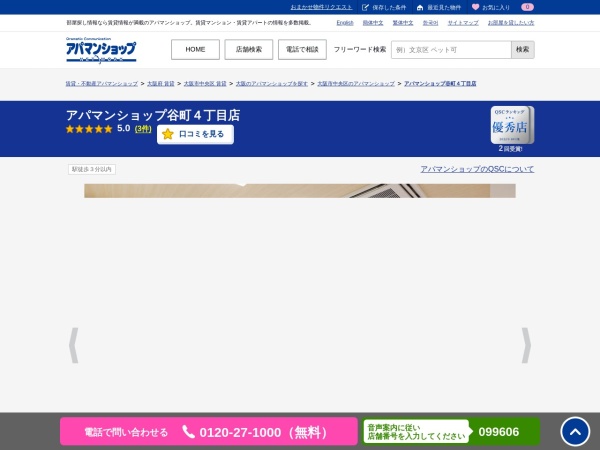Click the アパマンショップ logo
The image size is (600, 450).
[x=101, y=50]
